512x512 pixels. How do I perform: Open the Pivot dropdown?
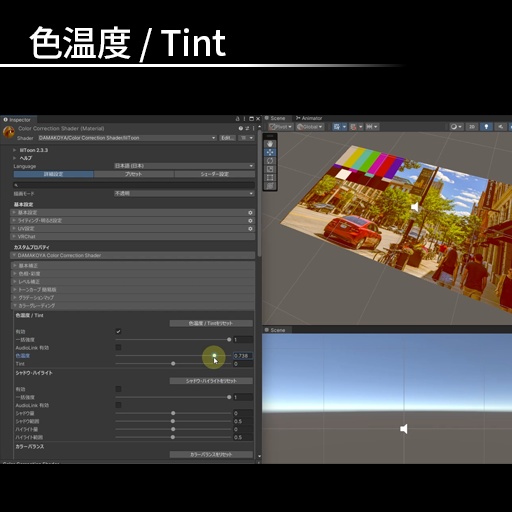pyautogui.click(x=281, y=127)
